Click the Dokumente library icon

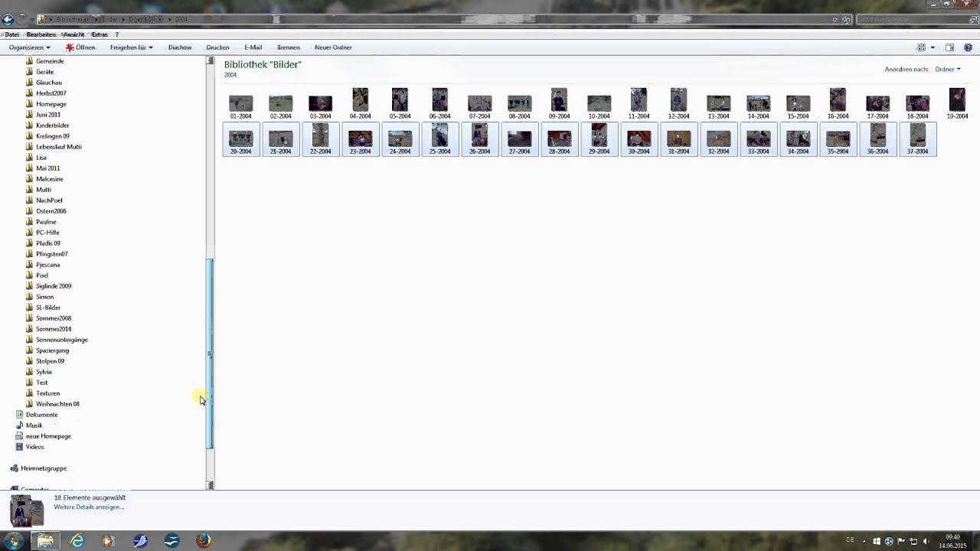click(20, 415)
